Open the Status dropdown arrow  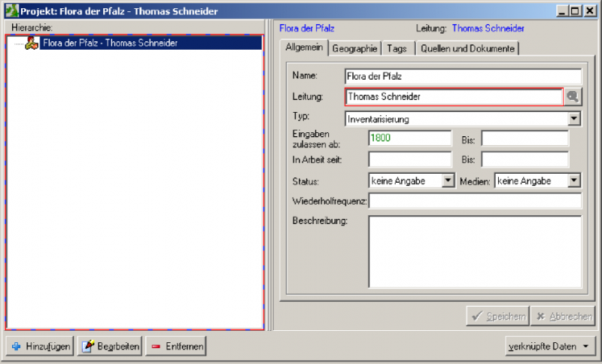click(x=448, y=180)
